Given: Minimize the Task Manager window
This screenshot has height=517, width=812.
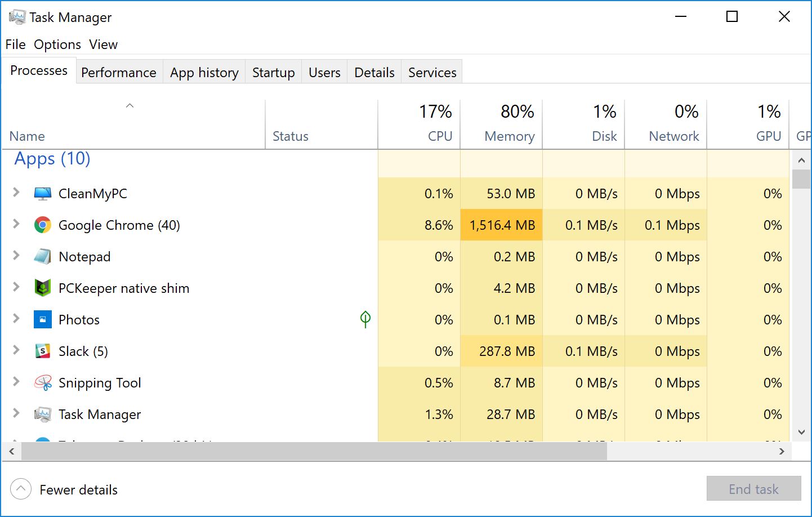Looking at the screenshot, I should pos(681,17).
